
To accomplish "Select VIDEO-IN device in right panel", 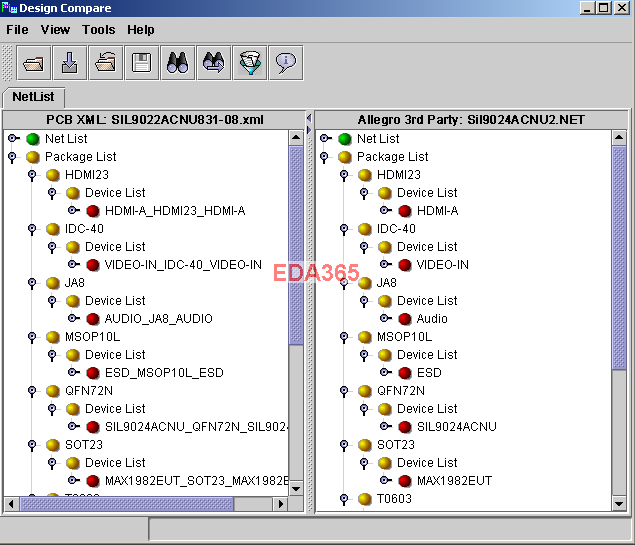I will [443, 265].
